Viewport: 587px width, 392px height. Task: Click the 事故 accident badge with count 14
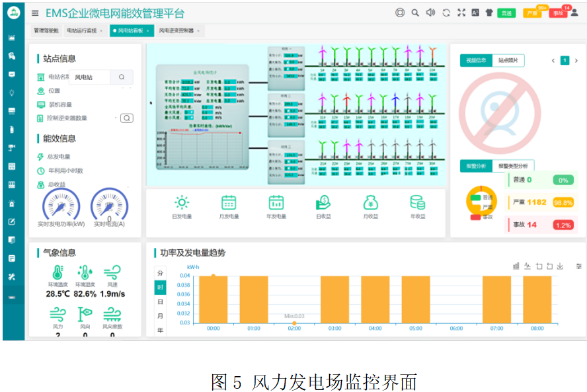(559, 13)
